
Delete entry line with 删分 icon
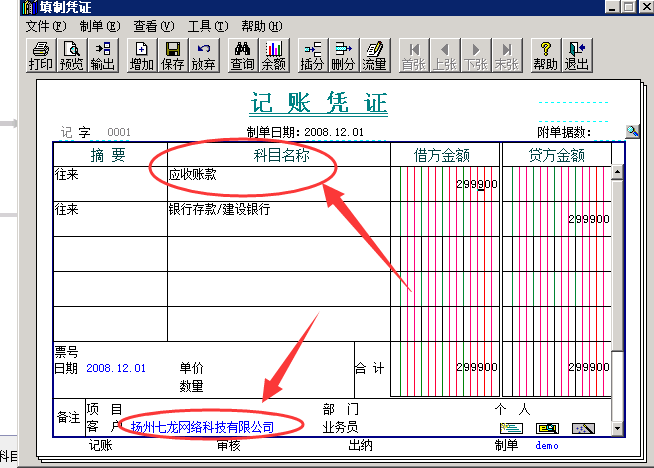coord(344,55)
